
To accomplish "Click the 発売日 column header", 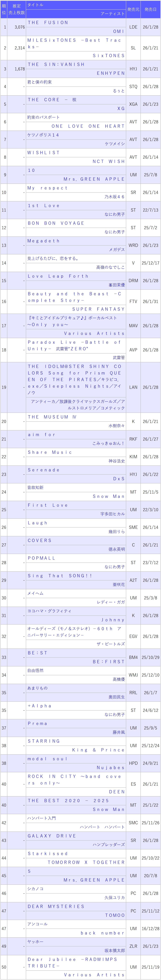I will (150, 9).
